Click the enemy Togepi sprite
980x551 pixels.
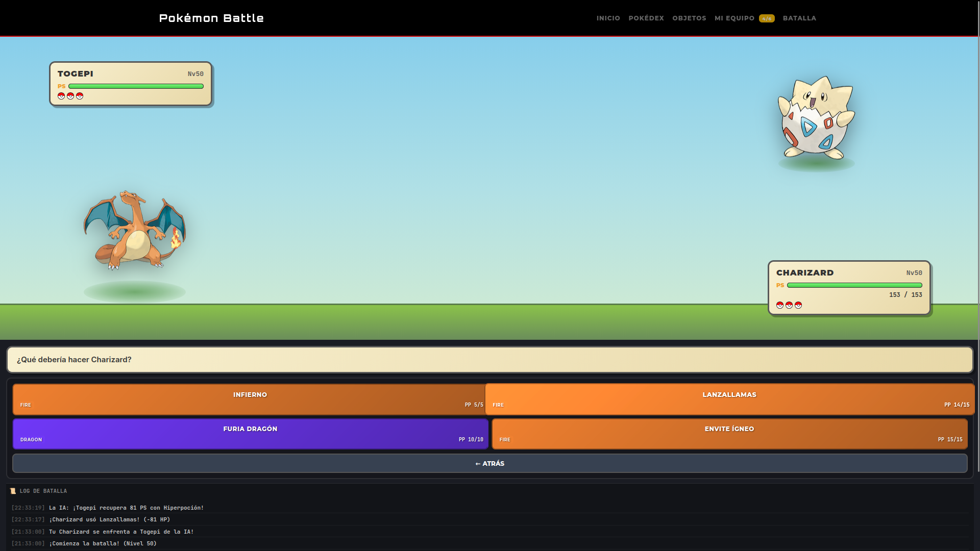816,118
